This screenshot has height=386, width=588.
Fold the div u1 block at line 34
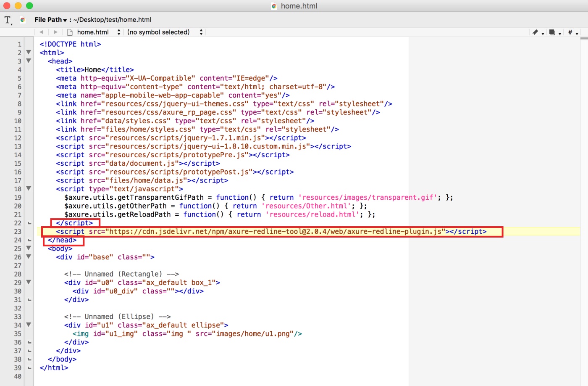29,325
